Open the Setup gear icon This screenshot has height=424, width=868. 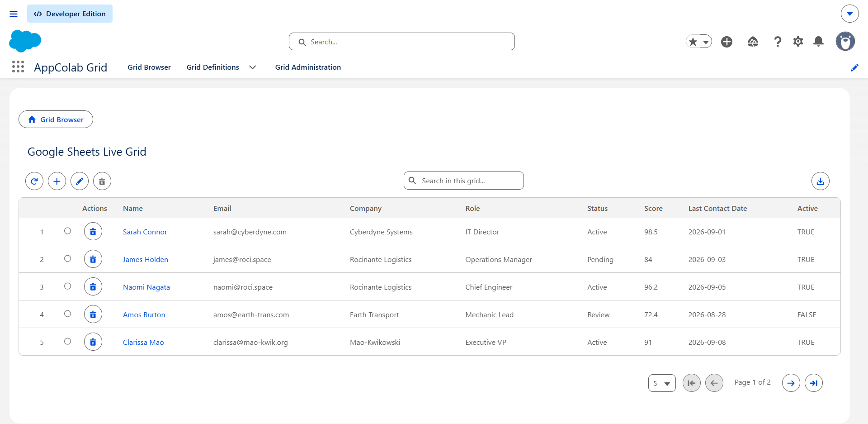coord(798,42)
